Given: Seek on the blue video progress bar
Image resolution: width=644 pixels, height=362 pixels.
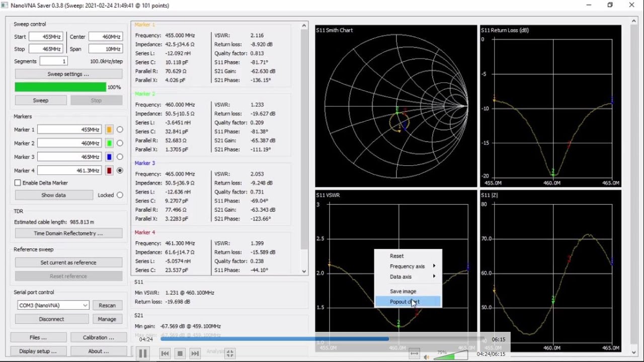Looking at the screenshot, I should [x=322, y=339].
